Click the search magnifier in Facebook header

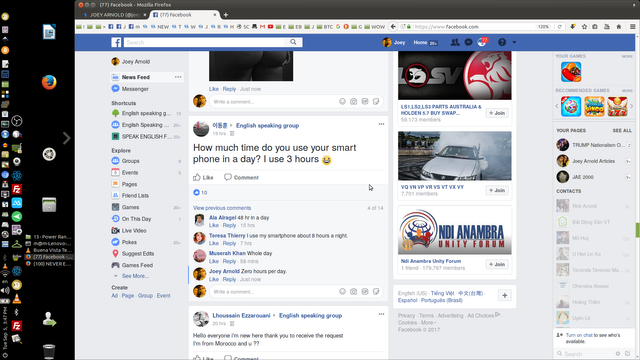click(293, 42)
